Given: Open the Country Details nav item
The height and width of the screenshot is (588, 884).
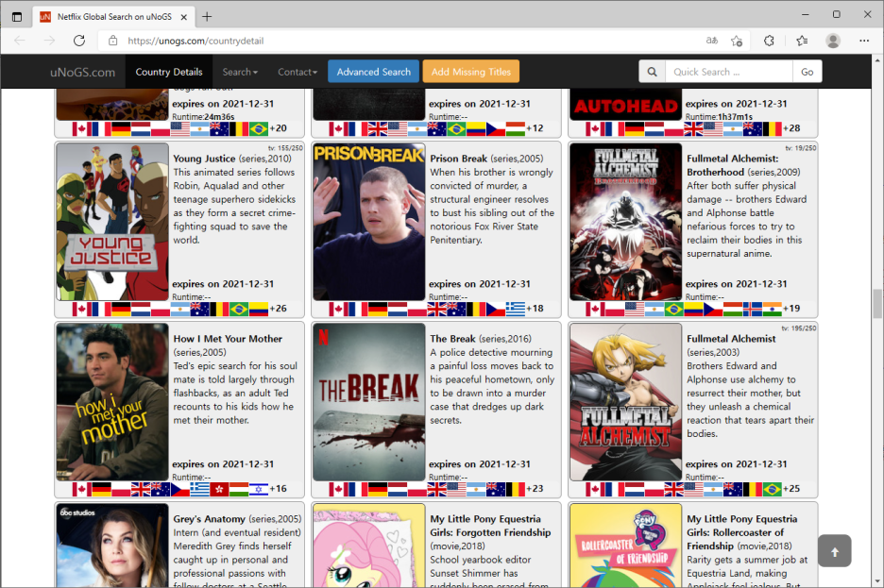Looking at the screenshot, I should pos(168,72).
